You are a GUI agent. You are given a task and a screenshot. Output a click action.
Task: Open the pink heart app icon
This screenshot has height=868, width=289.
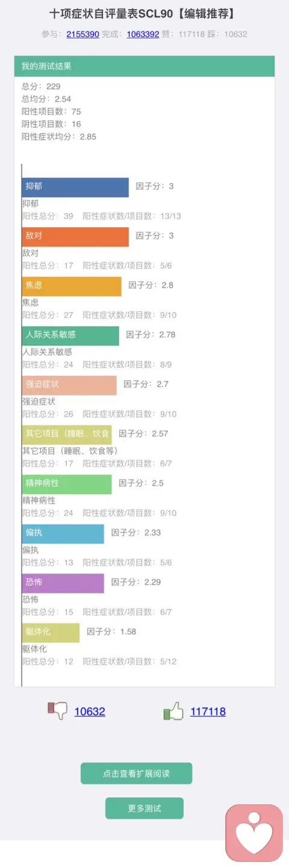point(253,833)
